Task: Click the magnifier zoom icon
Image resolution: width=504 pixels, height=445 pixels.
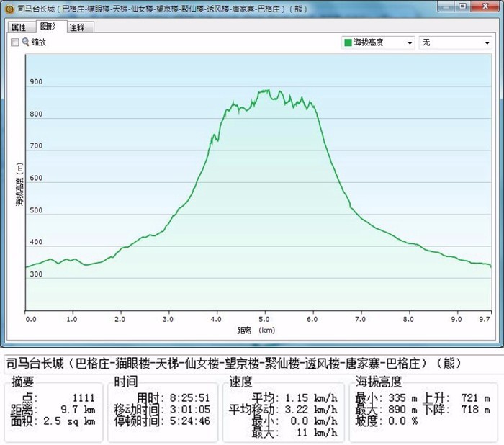Action: (x=25, y=42)
